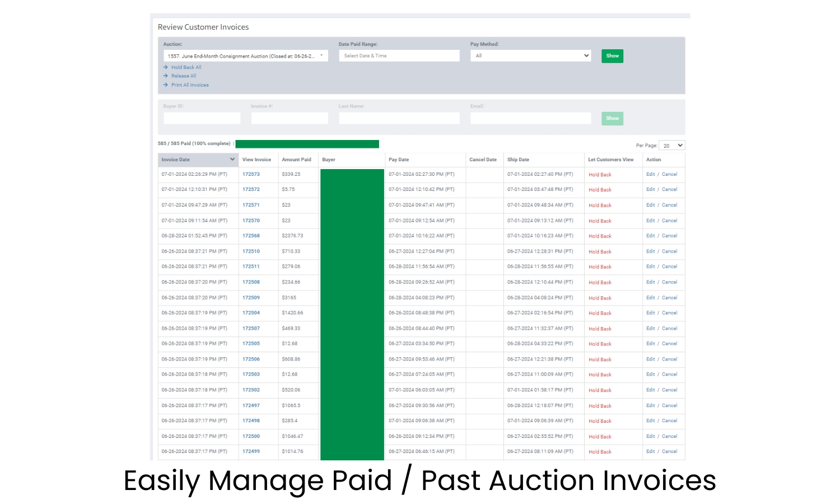Edit invoice 172506
Image resolution: width=840 pixels, height=504 pixels.
point(650,360)
